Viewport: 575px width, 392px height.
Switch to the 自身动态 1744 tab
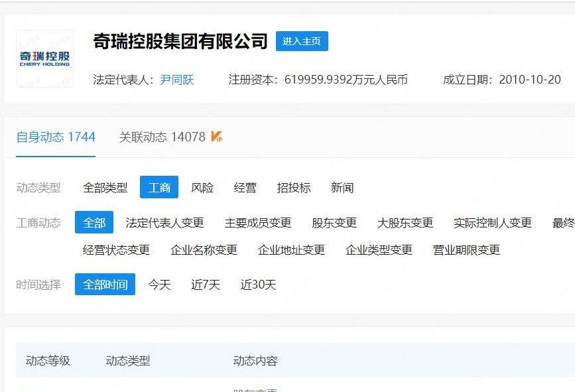click(56, 137)
